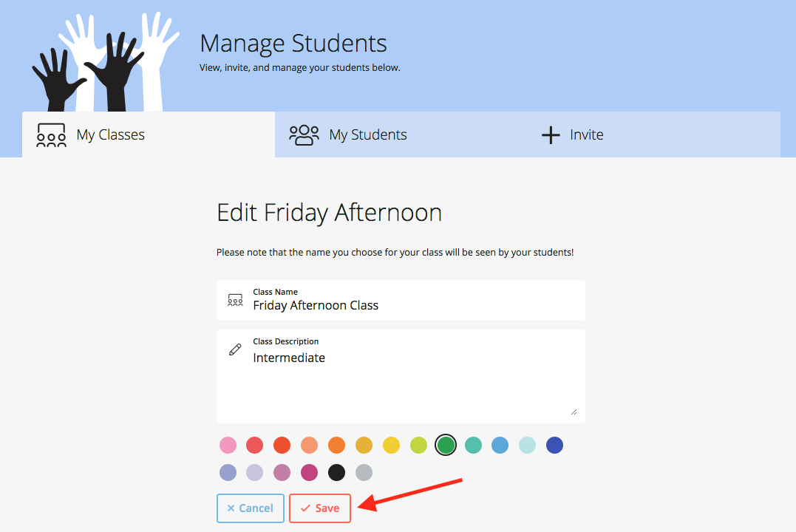This screenshot has height=532, width=796.
Task: Click the textarea resize handle corner
Action: tap(574, 412)
